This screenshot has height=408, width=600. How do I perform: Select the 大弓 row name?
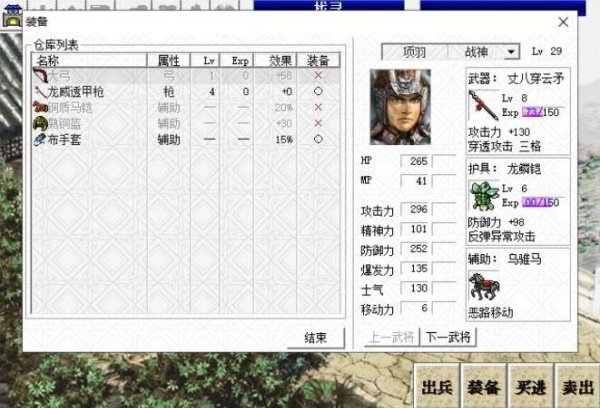[x=59, y=76]
